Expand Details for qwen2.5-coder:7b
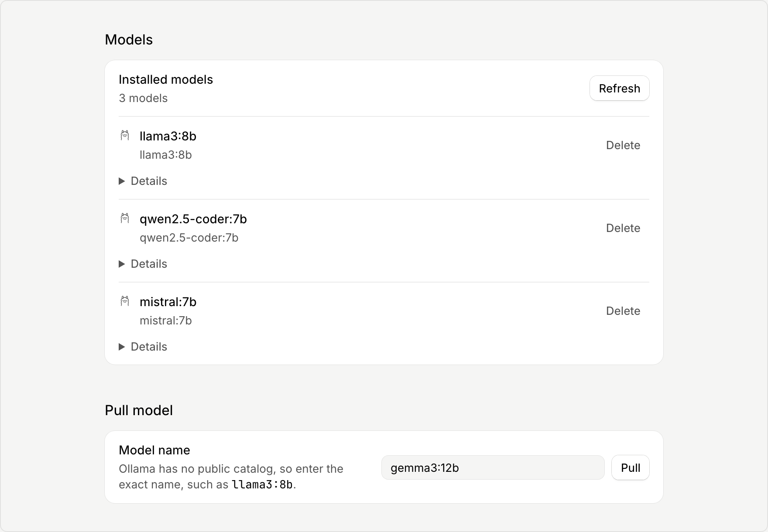Image resolution: width=768 pixels, height=532 pixels. pyautogui.click(x=143, y=264)
